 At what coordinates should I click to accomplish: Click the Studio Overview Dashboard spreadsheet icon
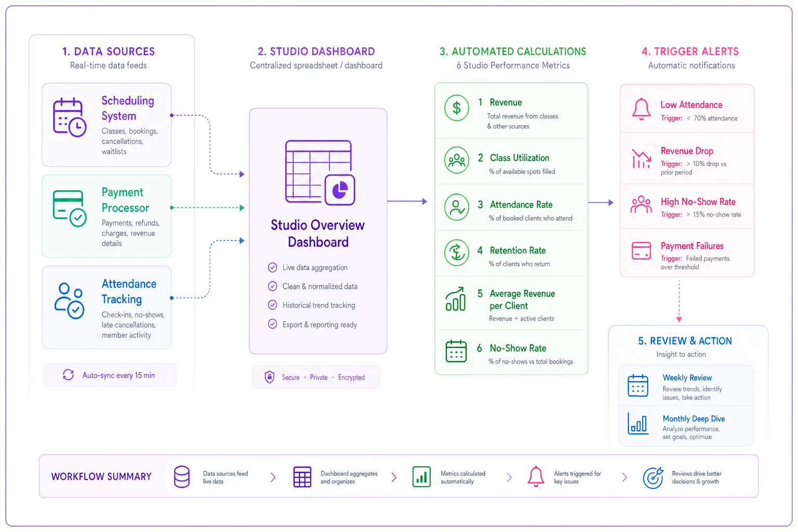pyautogui.click(x=320, y=173)
